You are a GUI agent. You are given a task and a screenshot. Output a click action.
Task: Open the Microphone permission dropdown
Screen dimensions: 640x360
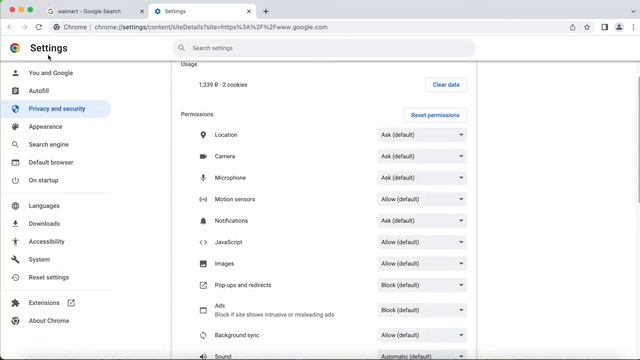[422, 178]
